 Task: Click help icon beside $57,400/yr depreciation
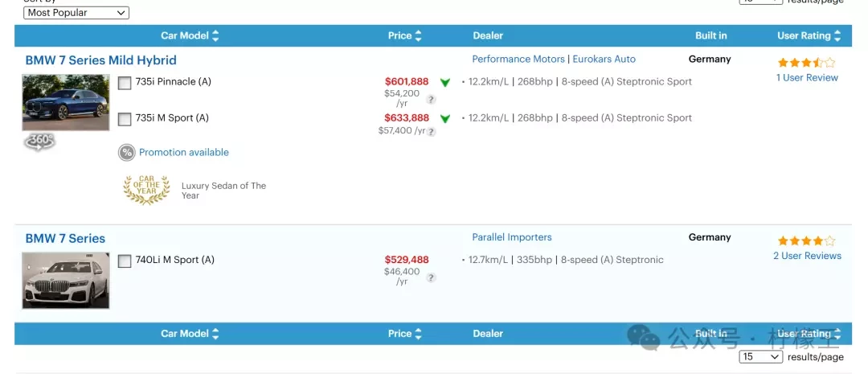point(431,132)
